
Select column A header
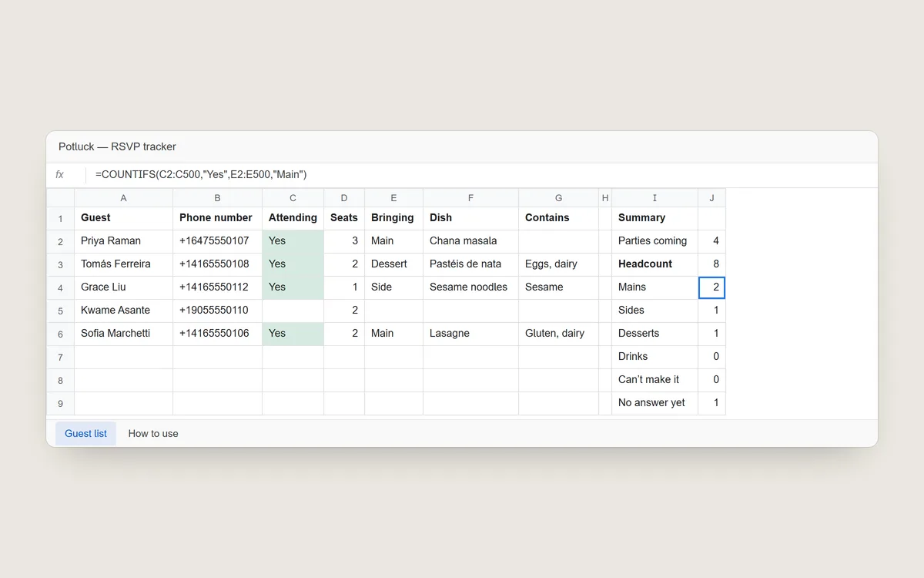click(x=123, y=198)
